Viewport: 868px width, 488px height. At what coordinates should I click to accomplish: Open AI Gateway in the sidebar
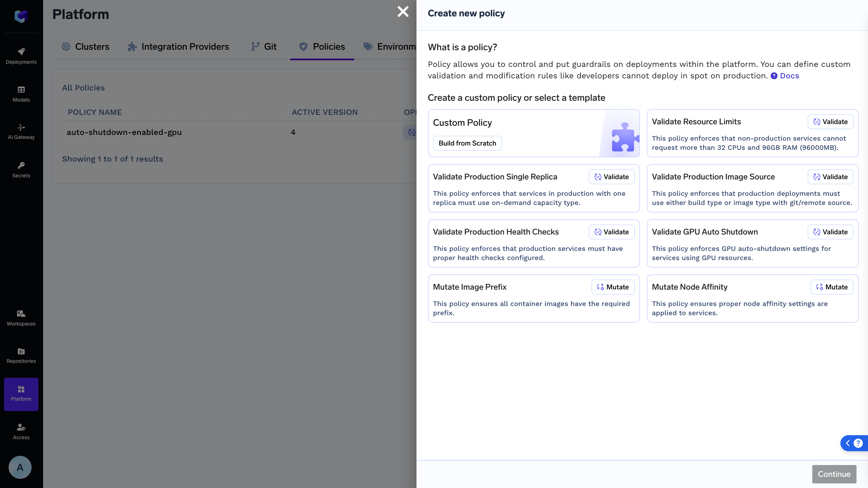coord(21,132)
